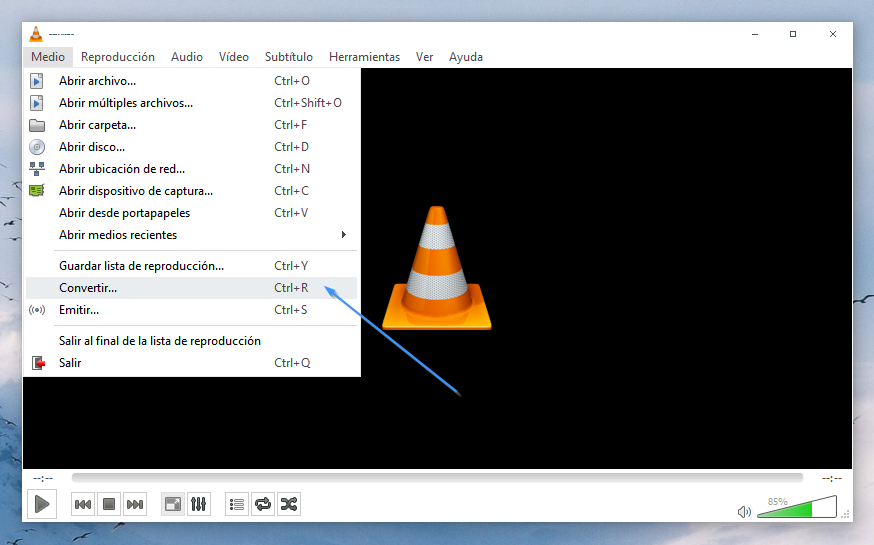Image resolution: width=874 pixels, height=545 pixels.
Task: Choose Abrir dispositivo de captura...
Action: (x=191, y=191)
